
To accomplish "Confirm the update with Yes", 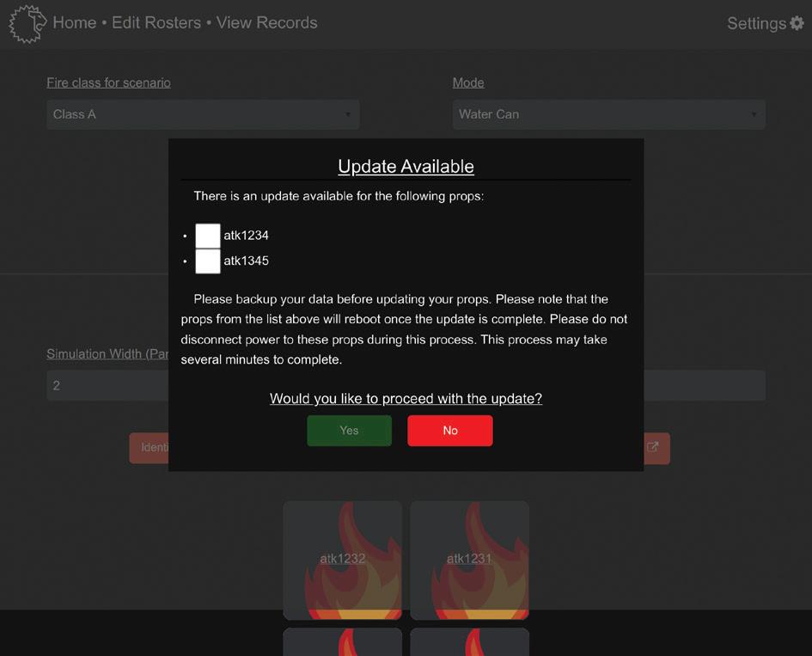I will (x=349, y=431).
